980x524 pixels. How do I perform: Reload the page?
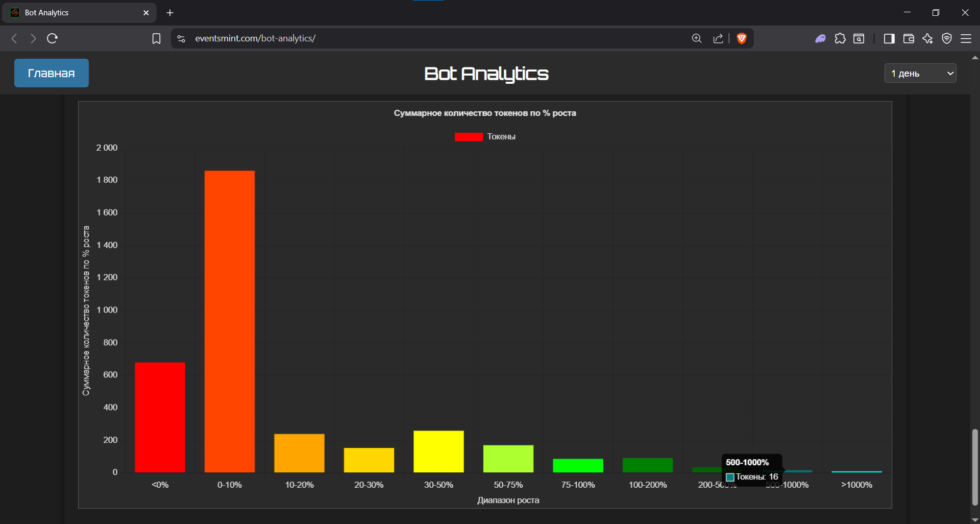click(x=52, y=38)
